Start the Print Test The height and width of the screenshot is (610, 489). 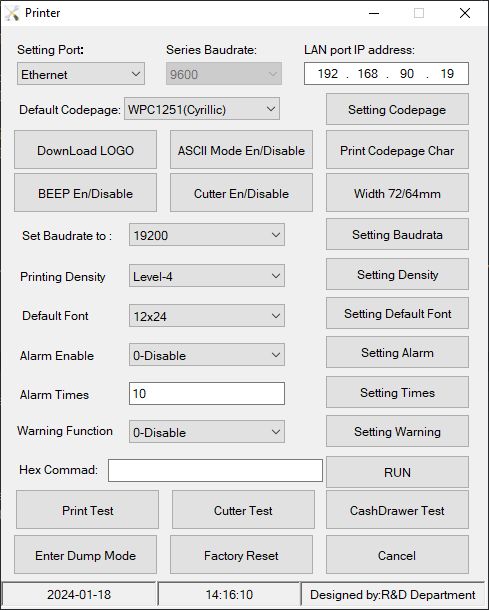click(x=88, y=510)
